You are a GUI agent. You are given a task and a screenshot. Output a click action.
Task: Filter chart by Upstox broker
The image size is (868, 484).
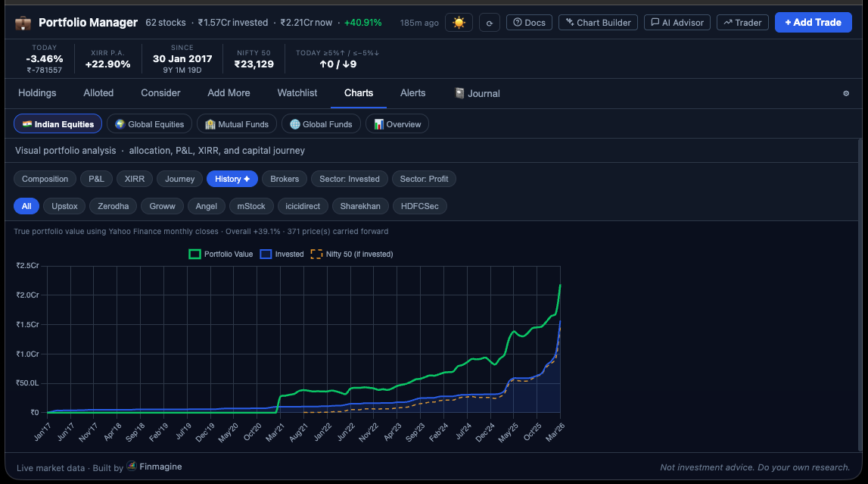(64, 206)
